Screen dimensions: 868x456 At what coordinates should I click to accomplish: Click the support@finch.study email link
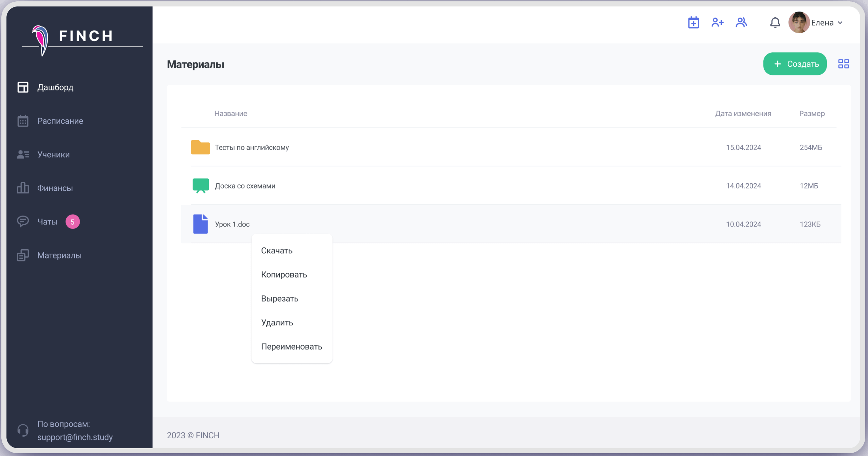pos(75,437)
